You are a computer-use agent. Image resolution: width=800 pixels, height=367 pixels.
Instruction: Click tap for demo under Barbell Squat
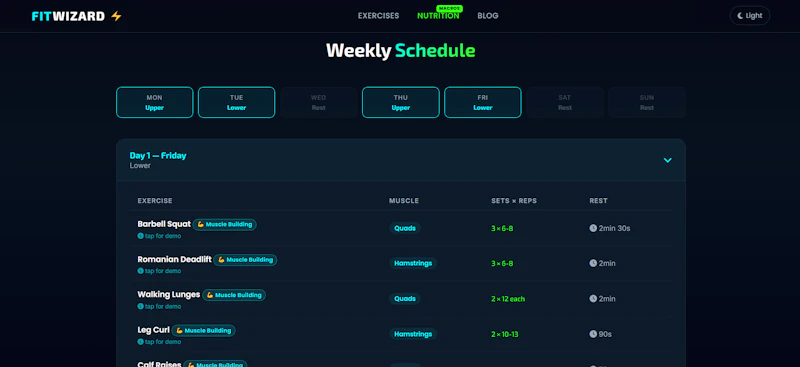point(163,236)
